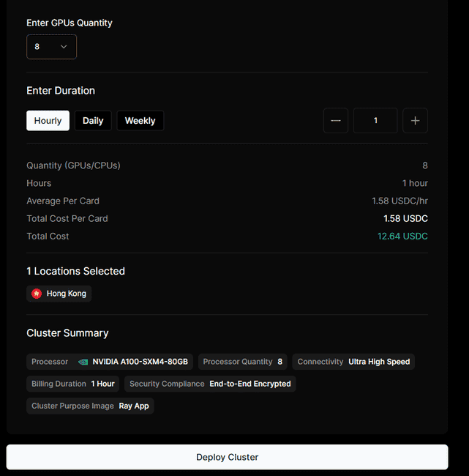
Task: Increase duration with the plus icon
Action: click(415, 121)
